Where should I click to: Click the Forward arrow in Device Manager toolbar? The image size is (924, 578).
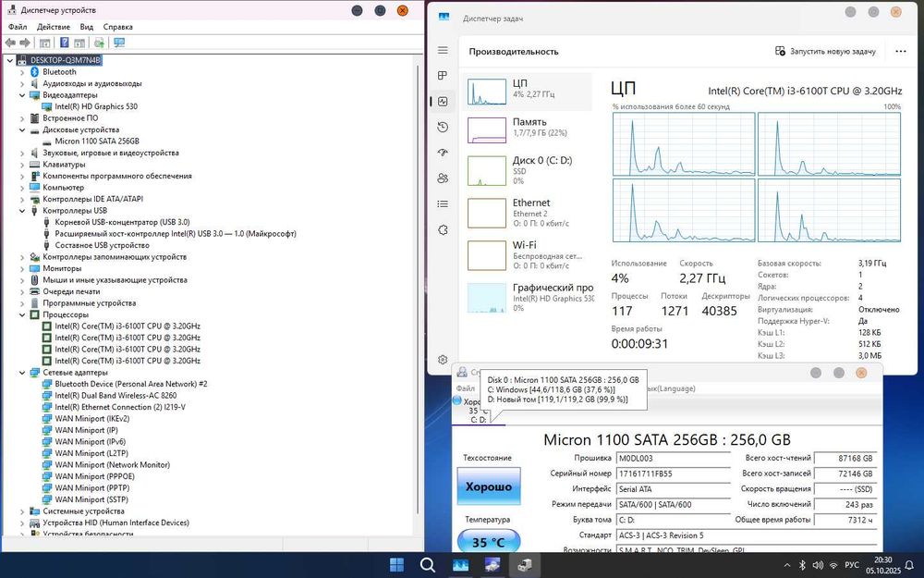pos(25,43)
